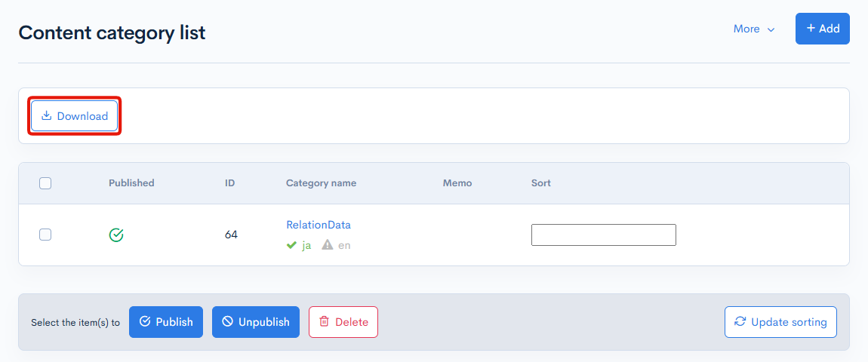Click the Category name column header

coord(321,183)
